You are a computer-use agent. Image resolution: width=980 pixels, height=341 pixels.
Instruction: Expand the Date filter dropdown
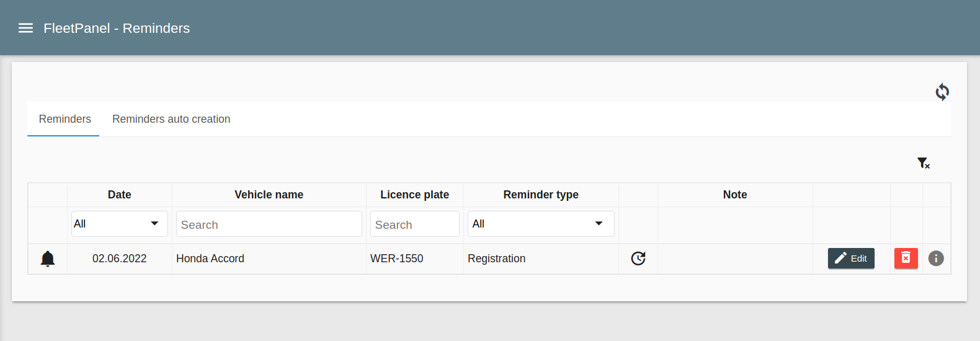point(119,224)
